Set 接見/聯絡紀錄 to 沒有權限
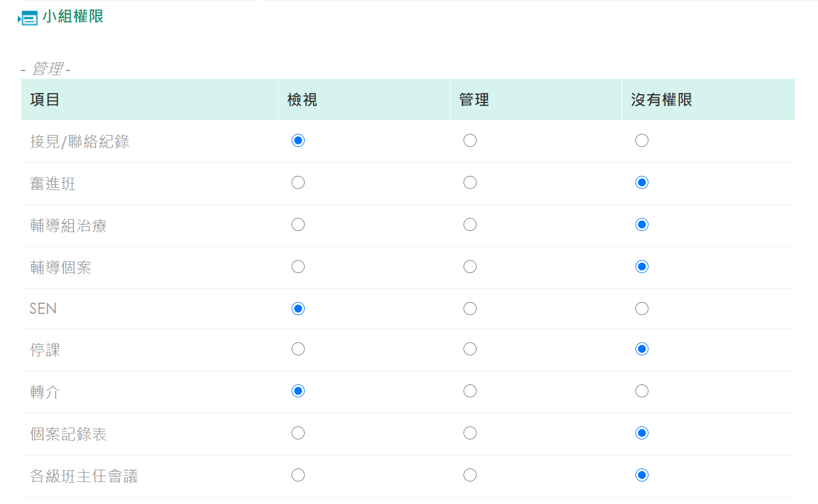This screenshot has width=818, height=504. [642, 140]
